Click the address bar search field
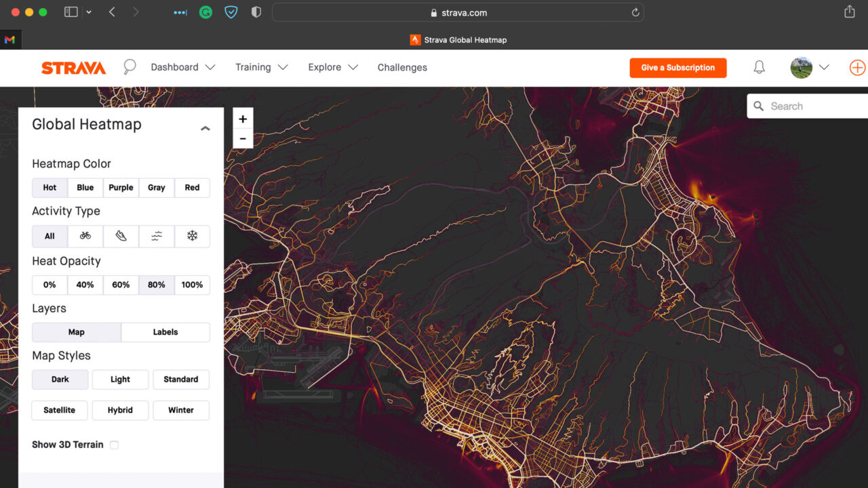Image resolution: width=868 pixels, height=488 pixels. (457, 12)
